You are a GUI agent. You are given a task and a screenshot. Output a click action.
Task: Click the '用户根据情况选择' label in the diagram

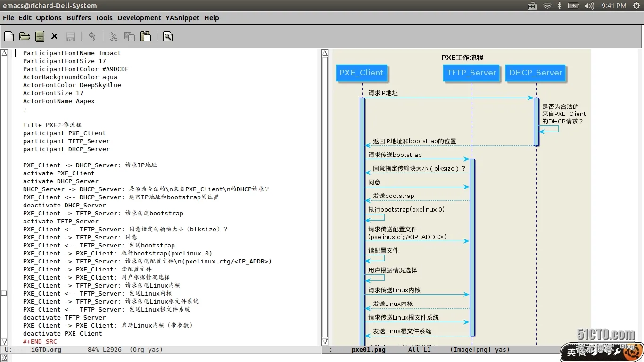click(x=393, y=271)
